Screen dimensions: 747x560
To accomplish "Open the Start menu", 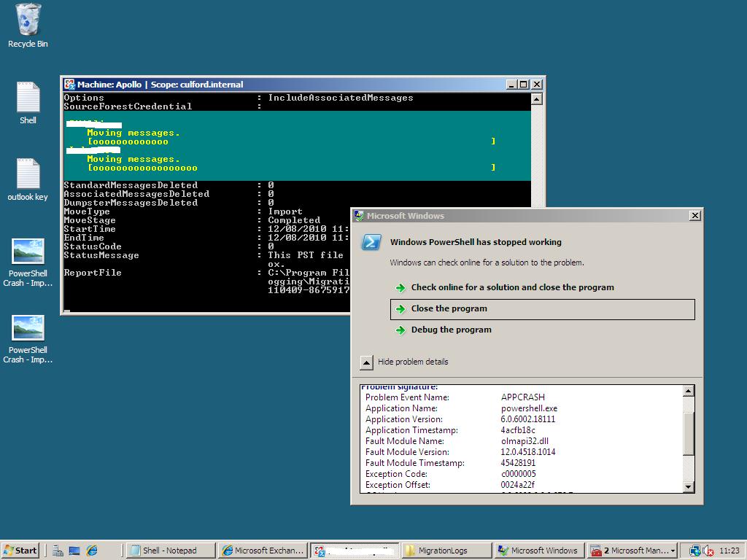I will click(x=20, y=551).
